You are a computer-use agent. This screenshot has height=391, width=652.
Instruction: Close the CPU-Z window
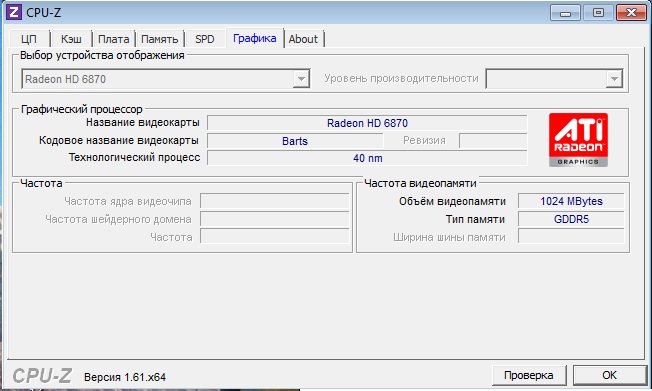point(631,13)
